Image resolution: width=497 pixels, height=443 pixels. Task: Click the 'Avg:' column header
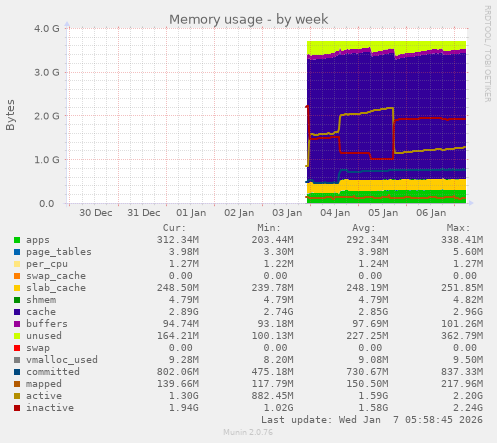(x=364, y=228)
